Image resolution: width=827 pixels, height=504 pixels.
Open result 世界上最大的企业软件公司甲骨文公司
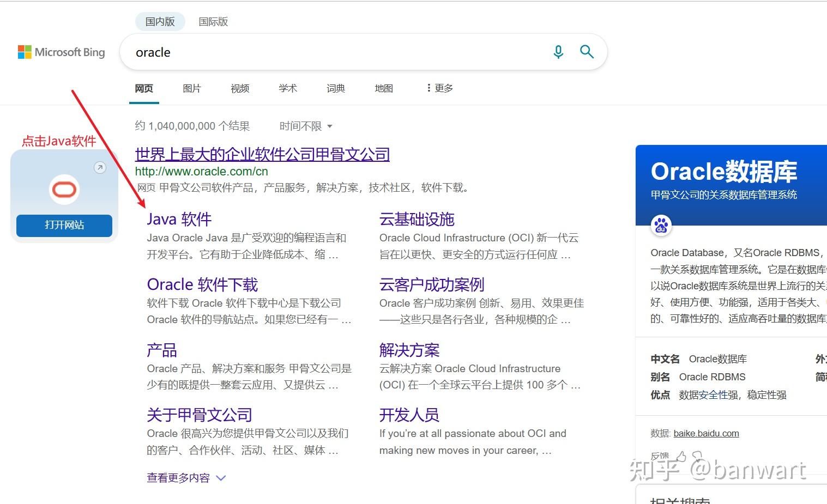(262, 155)
